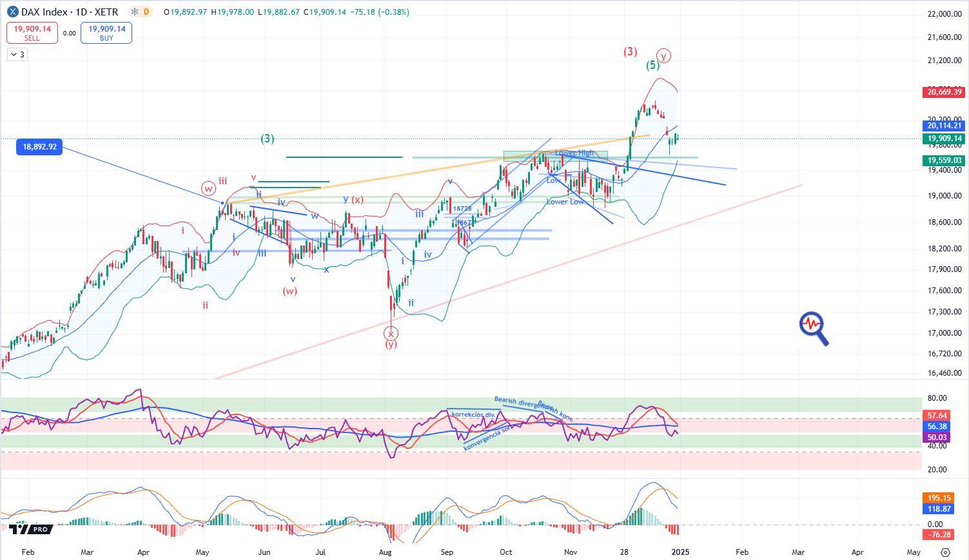Image resolution: width=969 pixels, height=560 pixels.
Task: Open the magnifier idea-search icon on chart
Action: [814, 329]
